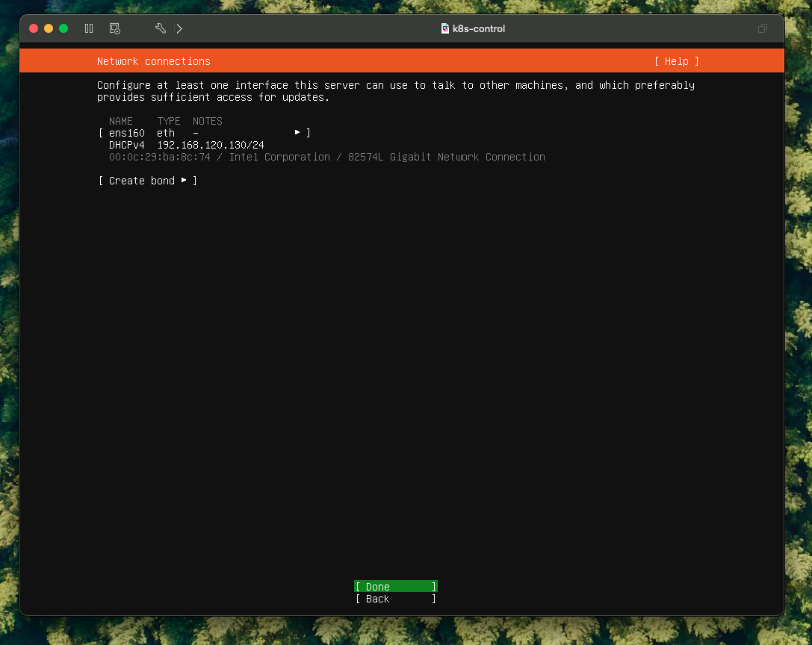Close the k8s-control window
Screen dimensions: 812x645
tap(34, 28)
